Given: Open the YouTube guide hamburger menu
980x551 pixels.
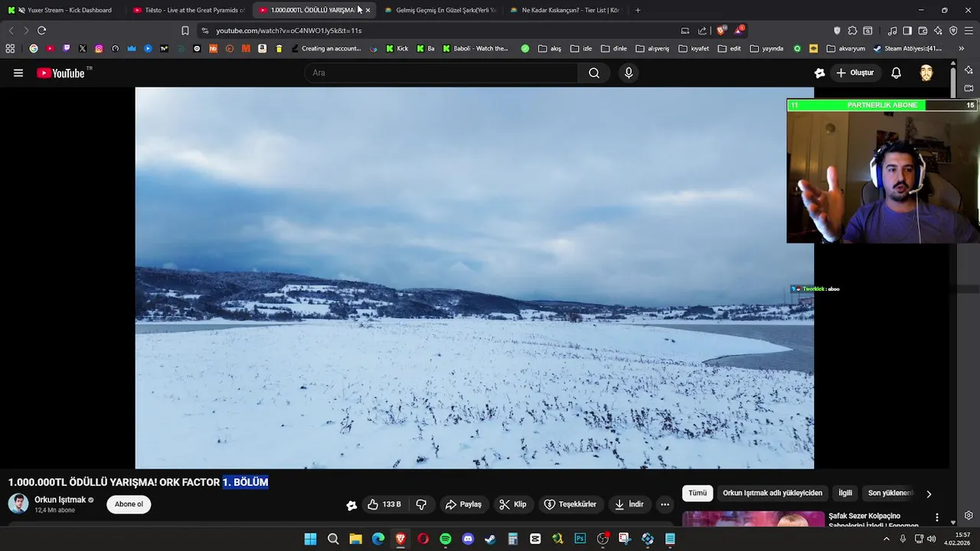Looking at the screenshot, I should (x=18, y=73).
